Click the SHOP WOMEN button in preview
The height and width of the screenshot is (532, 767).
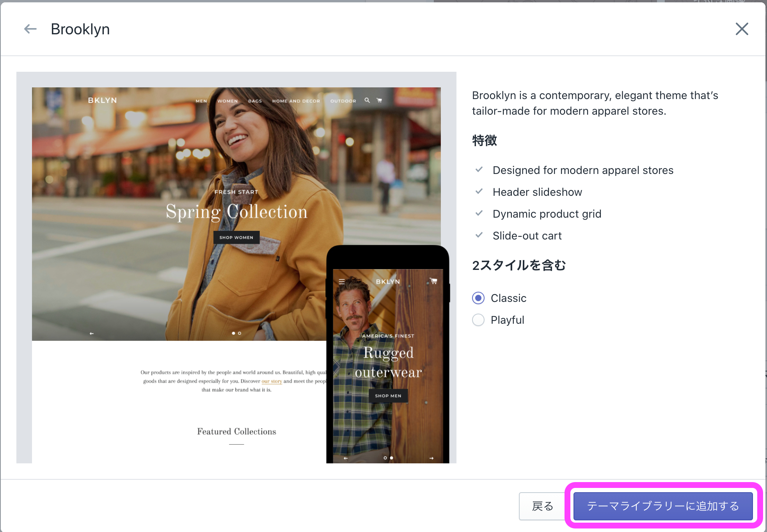click(x=236, y=237)
